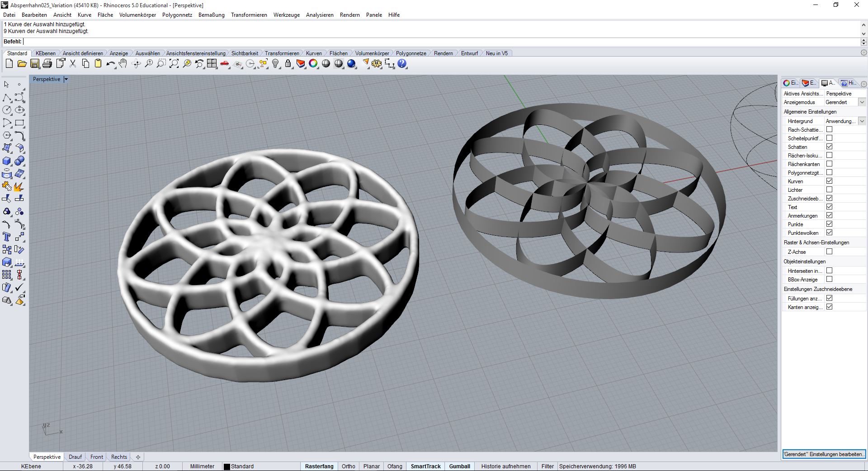Disable the Schatten checkbox
The height and width of the screenshot is (471, 868).
[829, 147]
